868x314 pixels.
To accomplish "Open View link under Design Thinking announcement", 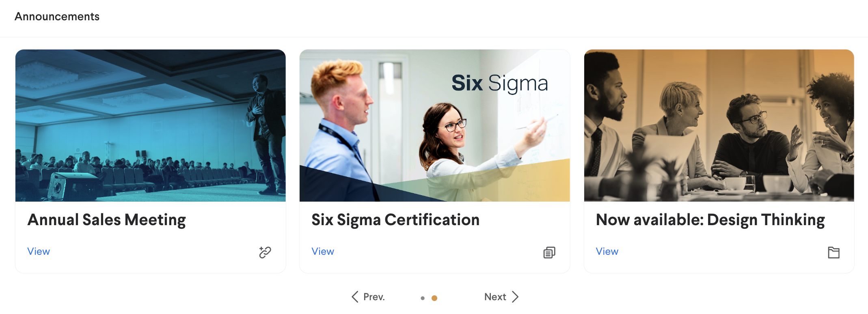I will (x=607, y=252).
